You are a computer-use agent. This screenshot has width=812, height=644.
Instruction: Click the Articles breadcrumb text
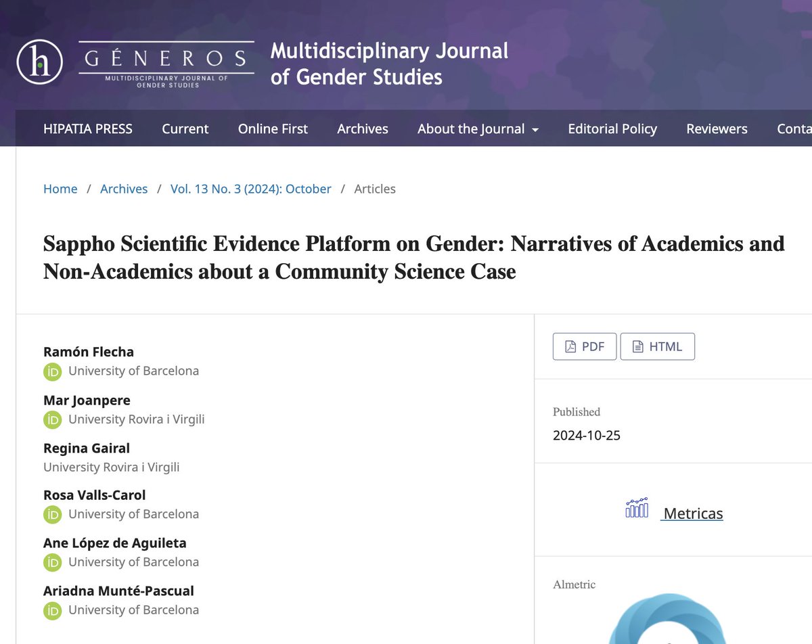click(x=375, y=189)
